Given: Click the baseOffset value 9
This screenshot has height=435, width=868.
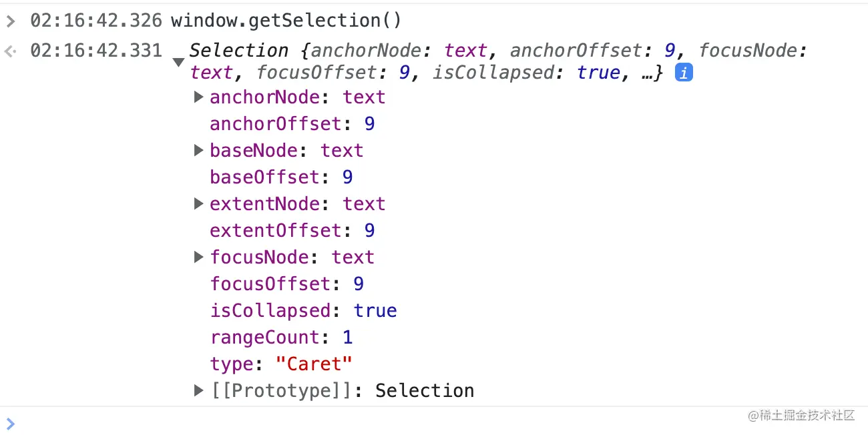Looking at the screenshot, I should (x=347, y=177).
